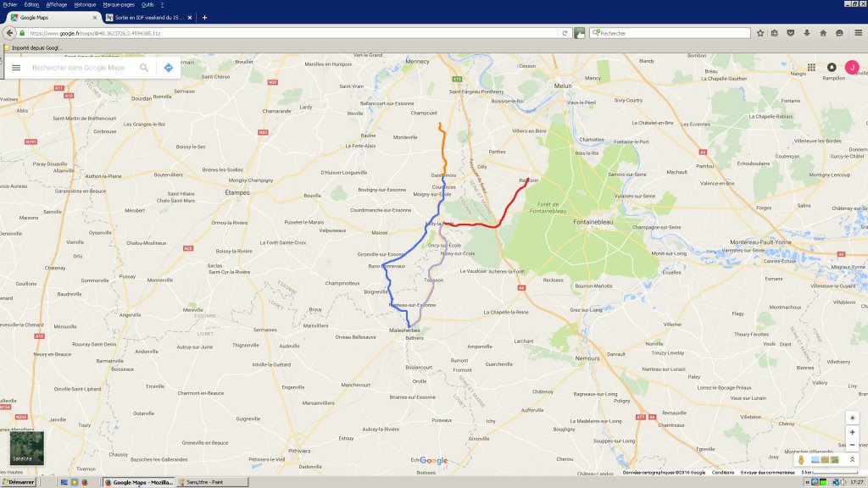
Task: Open the Firefox main menu button
Action: coord(858,33)
